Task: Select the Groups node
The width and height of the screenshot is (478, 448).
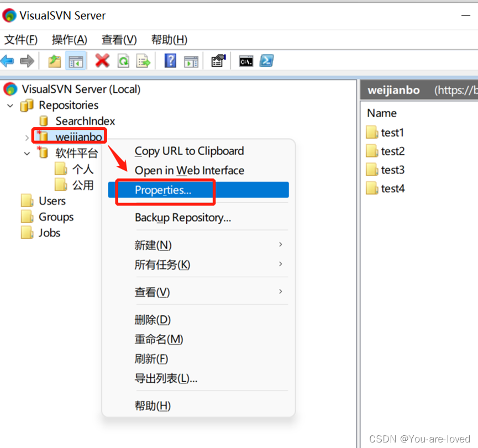Action: coord(56,217)
